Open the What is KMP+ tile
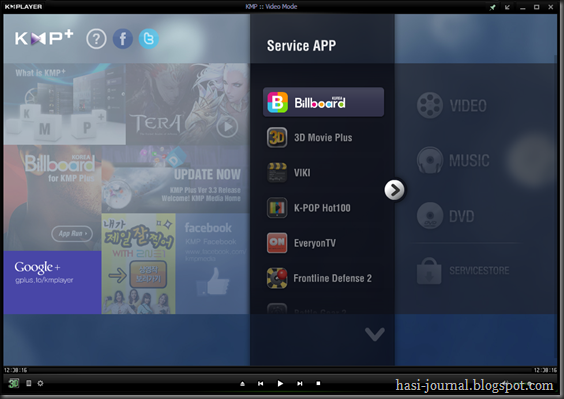The image size is (564, 399). click(65, 104)
